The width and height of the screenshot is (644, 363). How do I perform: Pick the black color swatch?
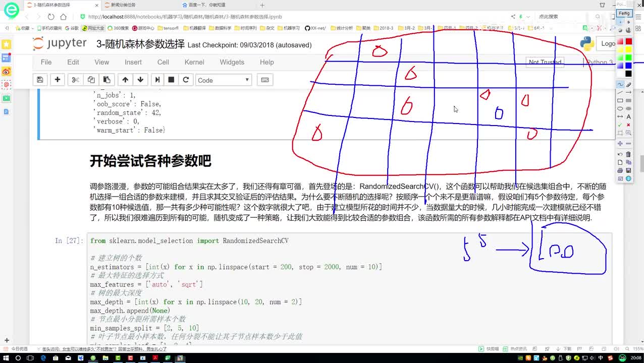click(628, 74)
